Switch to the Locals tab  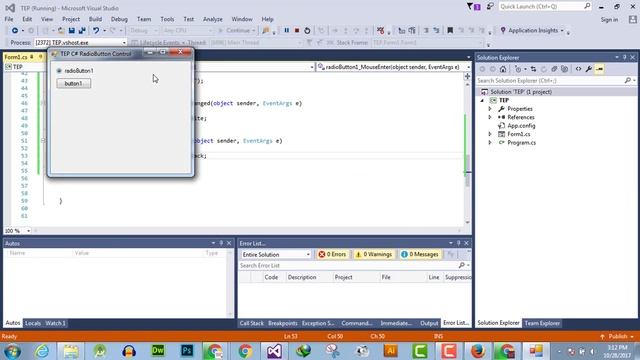point(33,323)
